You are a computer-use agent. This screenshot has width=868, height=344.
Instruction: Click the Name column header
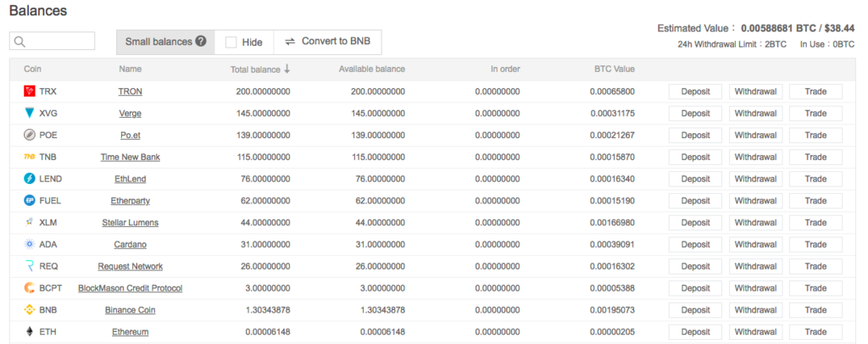130,69
